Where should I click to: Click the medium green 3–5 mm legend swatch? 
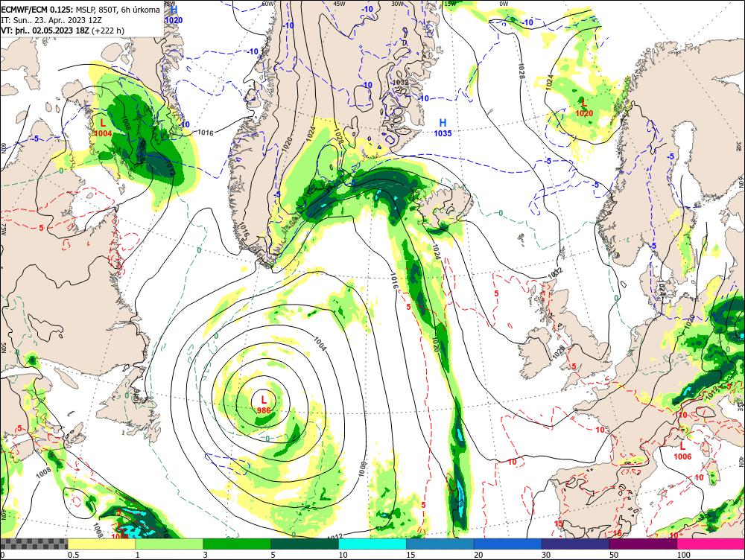tap(237, 544)
